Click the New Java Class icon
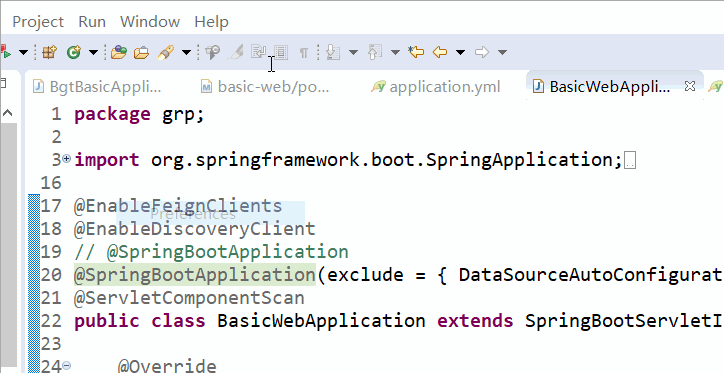Viewport: 724px width, 373px height. point(73,52)
